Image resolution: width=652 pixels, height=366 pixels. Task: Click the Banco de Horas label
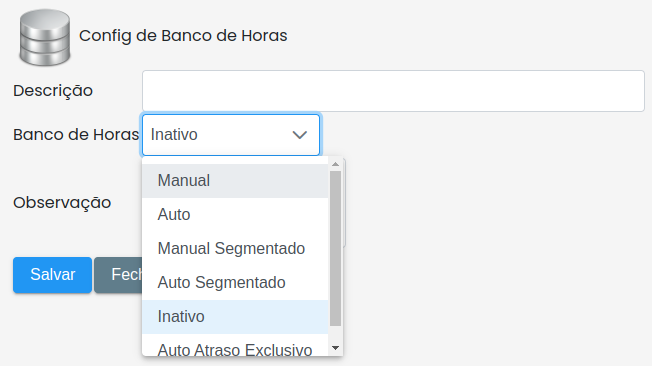pyautogui.click(x=76, y=135)
